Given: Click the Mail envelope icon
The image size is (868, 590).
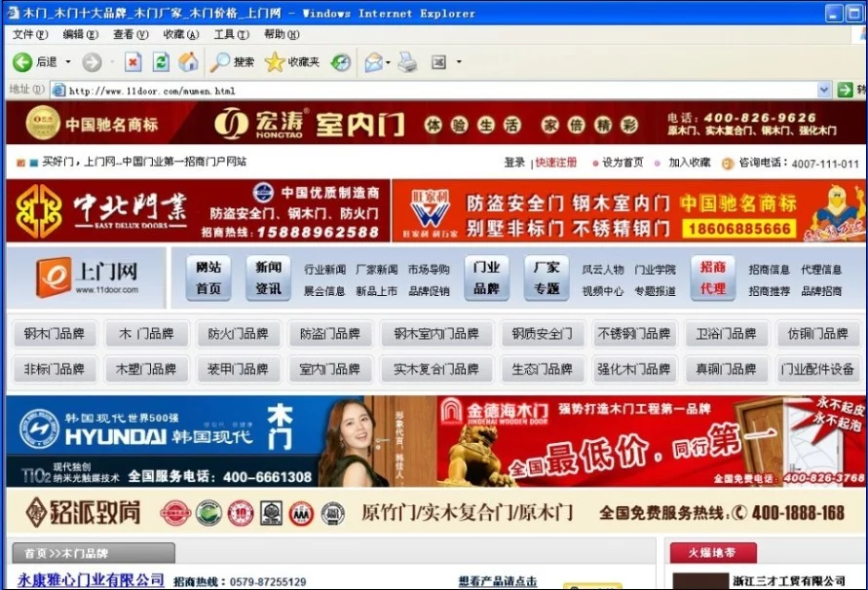Looking at the screenshot, I should click(374, 62).
